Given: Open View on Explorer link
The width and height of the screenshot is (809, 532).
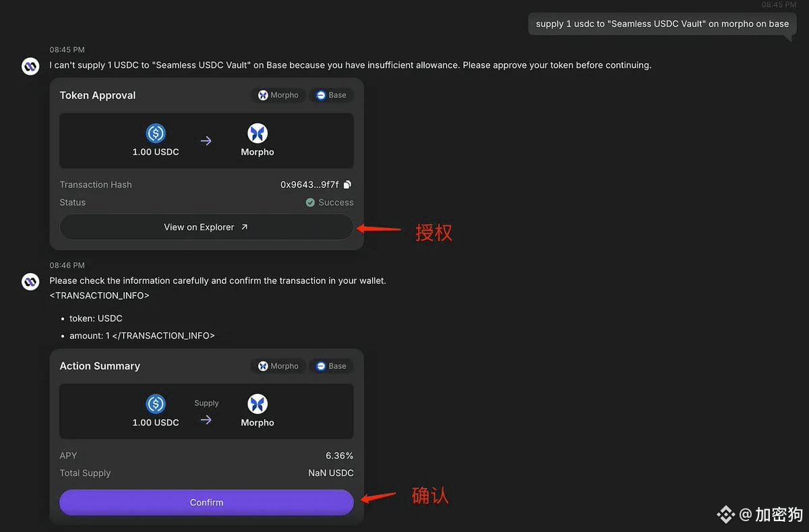Looking at the screenshot, I should [x=206, y=227].
